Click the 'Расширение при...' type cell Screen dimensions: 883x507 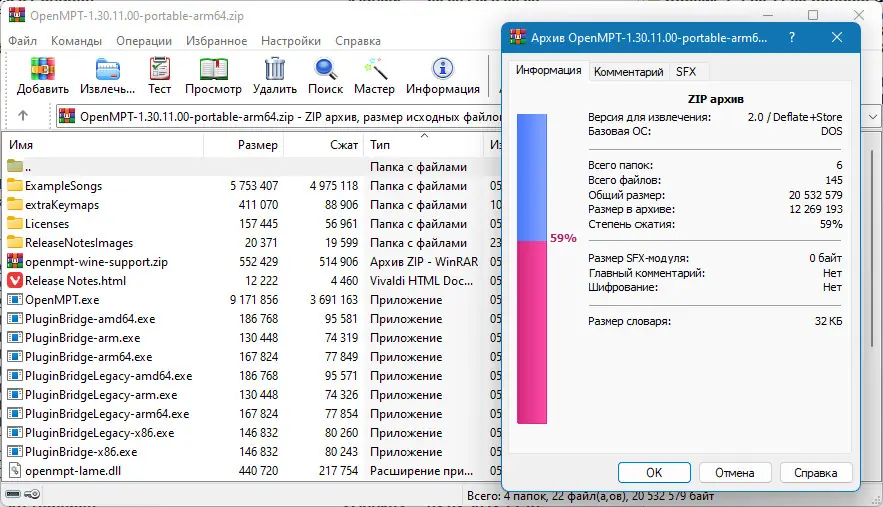421,470
